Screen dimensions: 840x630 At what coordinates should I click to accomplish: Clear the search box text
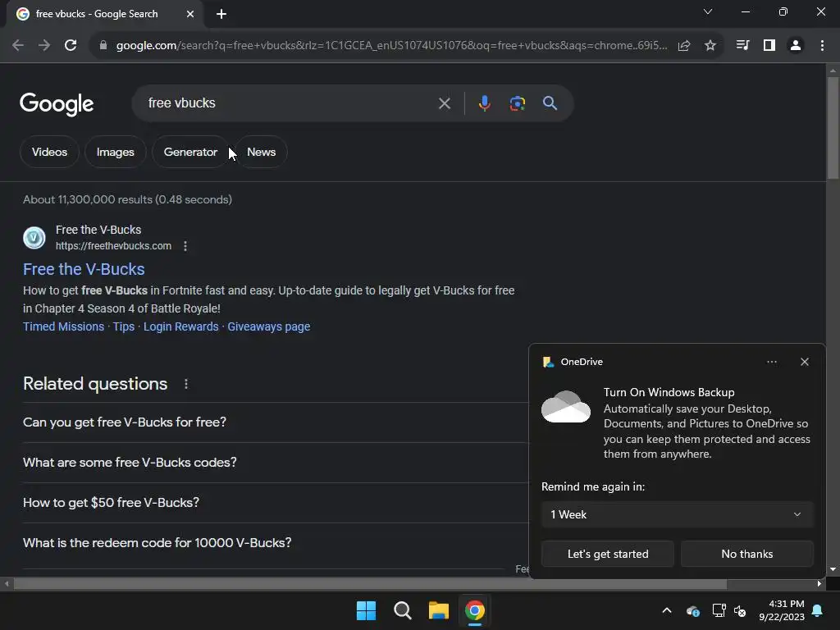pos(444,103)
